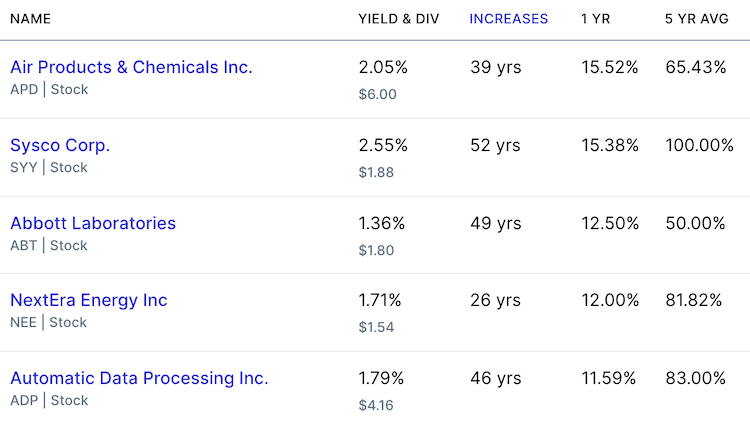Sort by 1 YR column header

click(597, 19)
